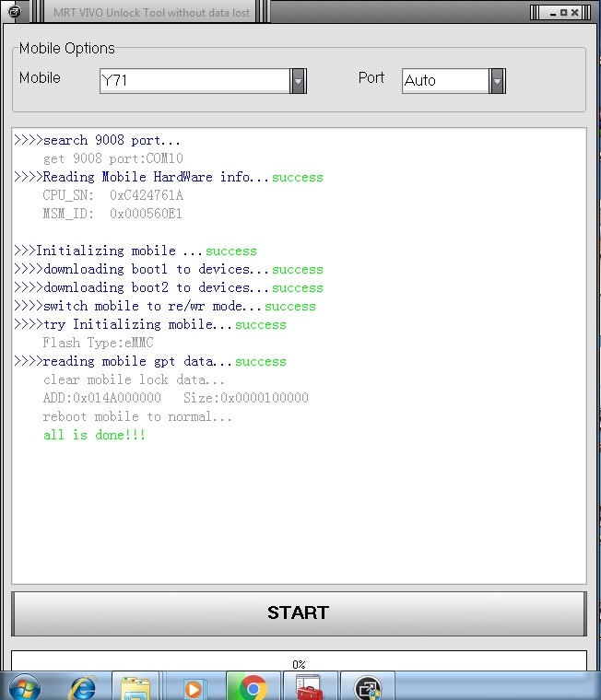Select the 'get 9008 port:COM10' log line
The height and width of the screenshot is (700, 601).
[x=113, y=158]
